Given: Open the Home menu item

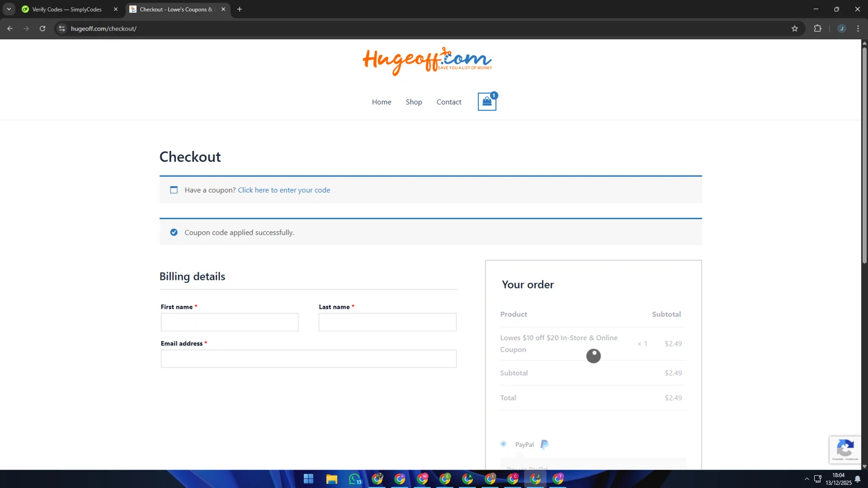Looking at the screenshot, I should (x=381, y=102).
